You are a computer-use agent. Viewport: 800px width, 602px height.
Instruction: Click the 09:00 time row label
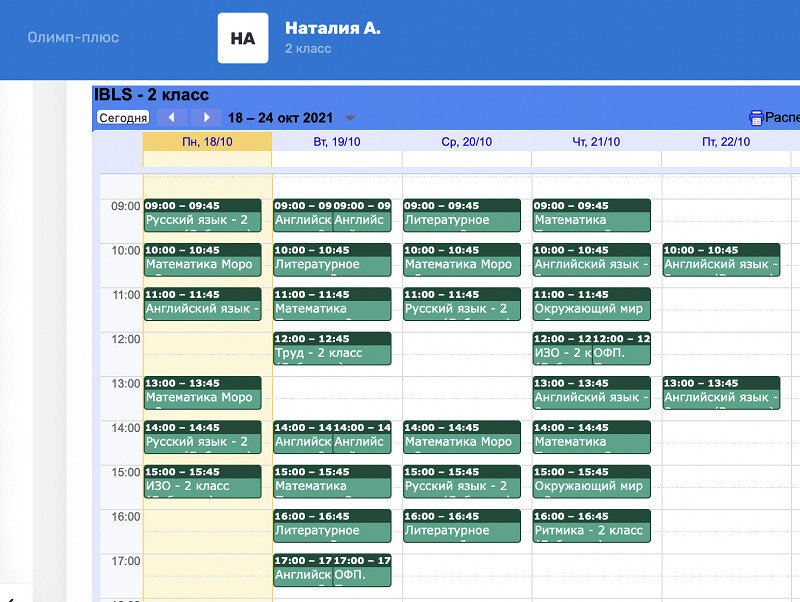pos(126,206)
